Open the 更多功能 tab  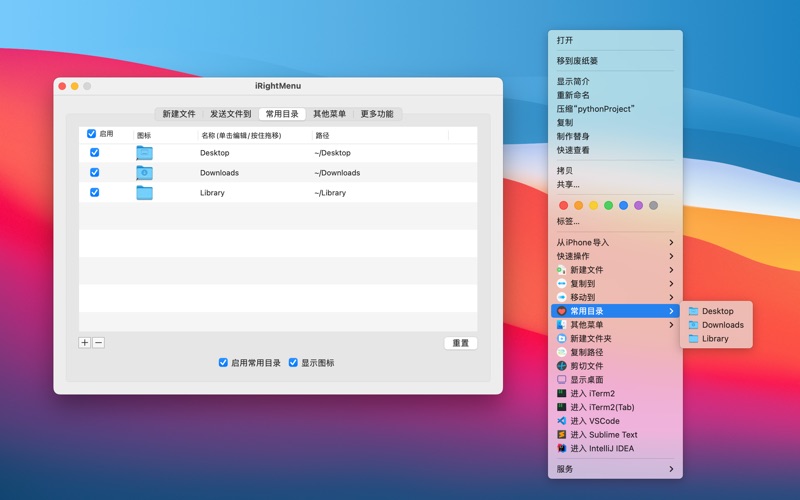(x=377, y=114)
